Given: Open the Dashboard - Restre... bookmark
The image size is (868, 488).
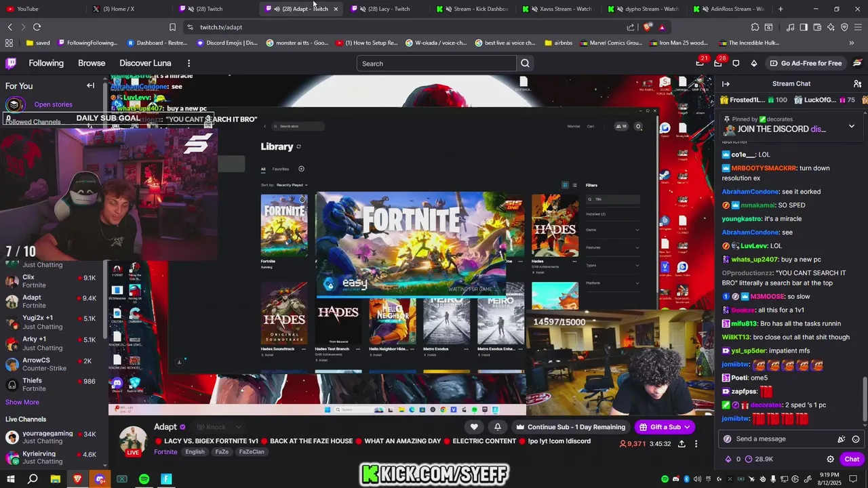Looking at the screenshot, I should click(157, 43).
